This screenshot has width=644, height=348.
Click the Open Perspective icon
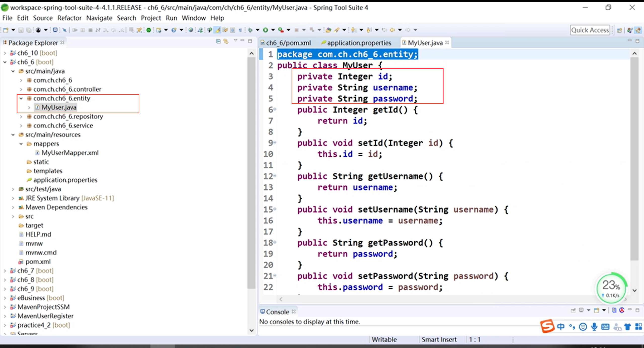click(619, 30)
